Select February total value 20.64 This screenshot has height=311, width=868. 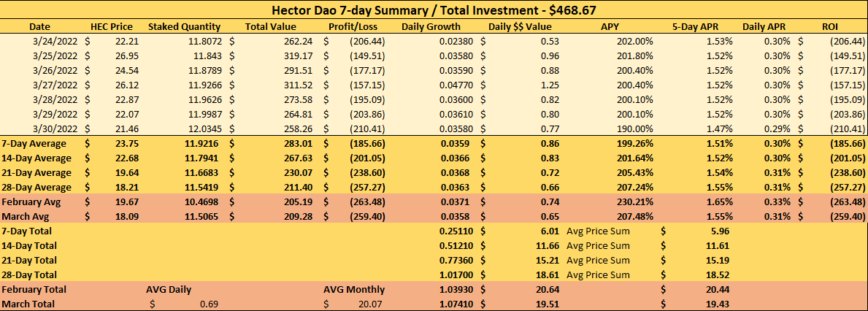[x=548, y=289]
